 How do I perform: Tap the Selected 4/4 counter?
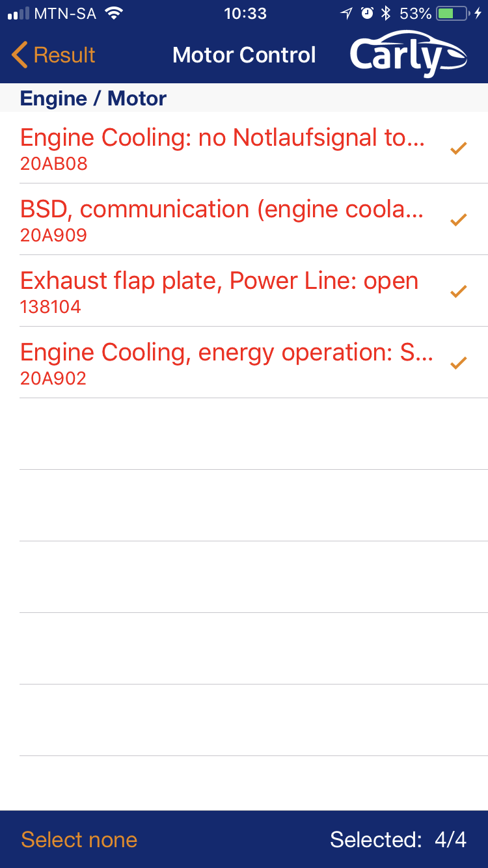tap(398, 839)
